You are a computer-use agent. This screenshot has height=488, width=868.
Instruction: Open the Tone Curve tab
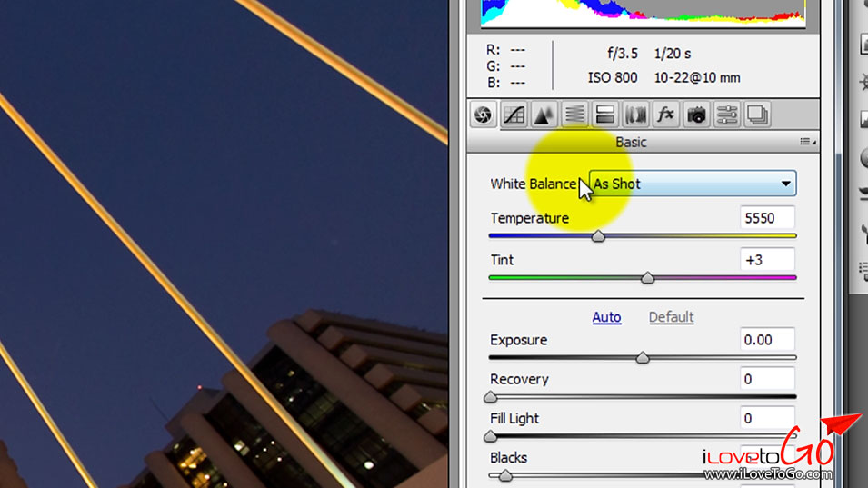point(514,115)
